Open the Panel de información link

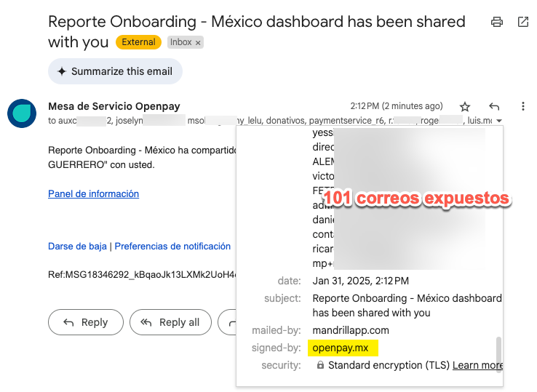coord(93,193)
